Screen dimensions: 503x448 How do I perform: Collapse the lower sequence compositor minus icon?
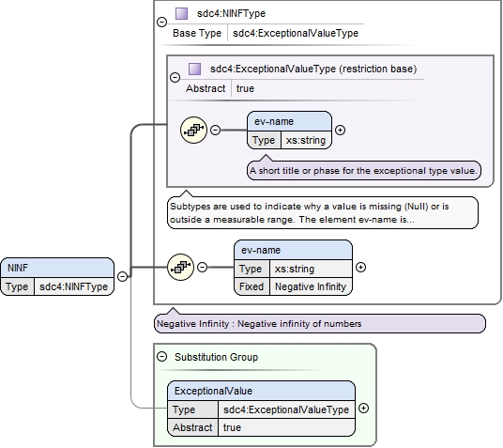202,267
